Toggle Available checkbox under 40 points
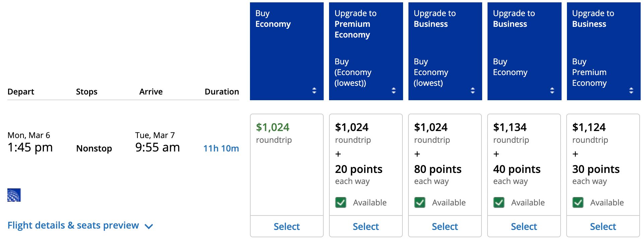The height and width of the screenshot is (248, 644). (x=499, y=202)
